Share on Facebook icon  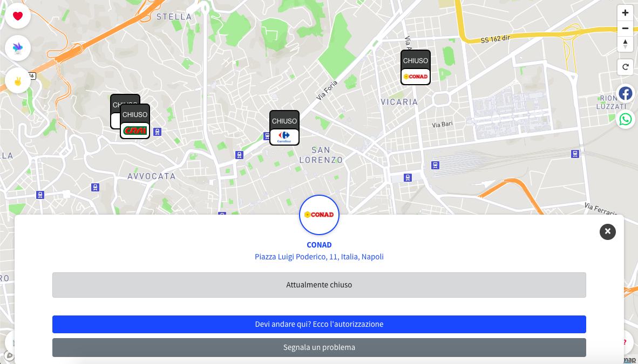[626, 93]
